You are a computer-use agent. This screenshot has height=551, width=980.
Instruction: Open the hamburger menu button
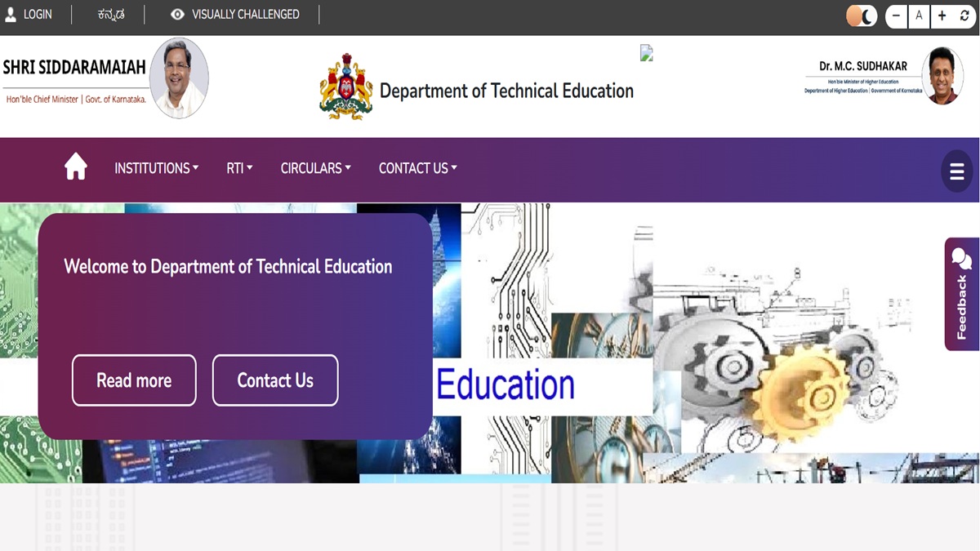point(956,171)
